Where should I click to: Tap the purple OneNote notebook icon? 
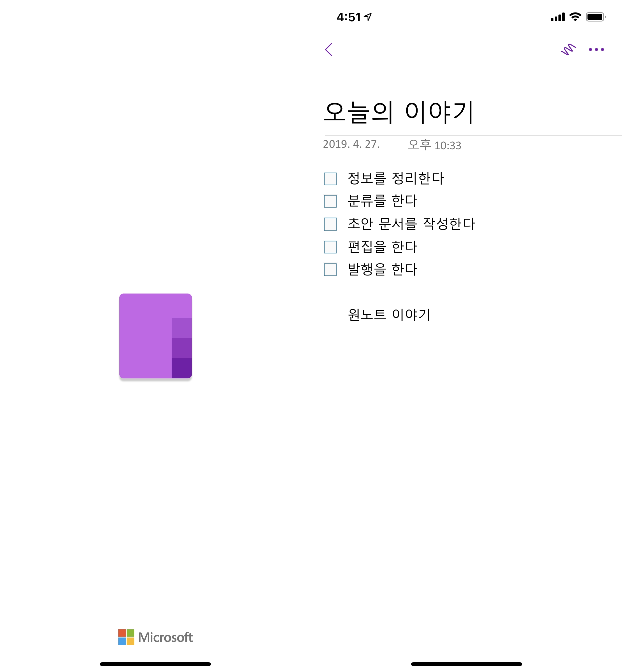click(x=156, y=336)
